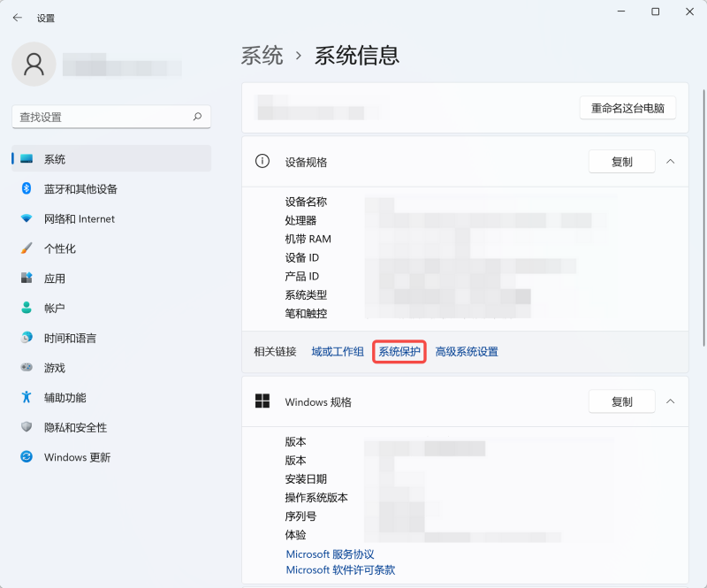Open 应用 settings page

(x=111, y=278)
